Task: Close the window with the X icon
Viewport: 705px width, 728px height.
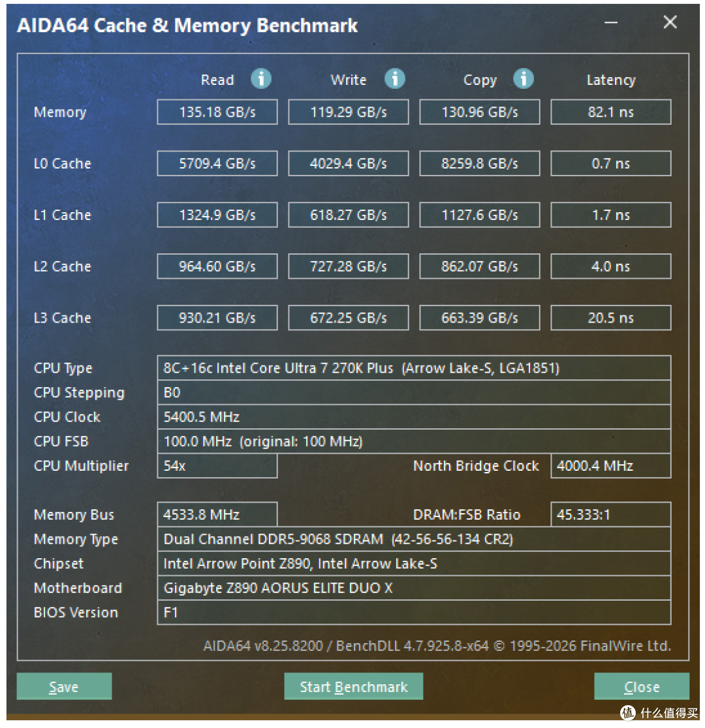Action: (670, 22)
